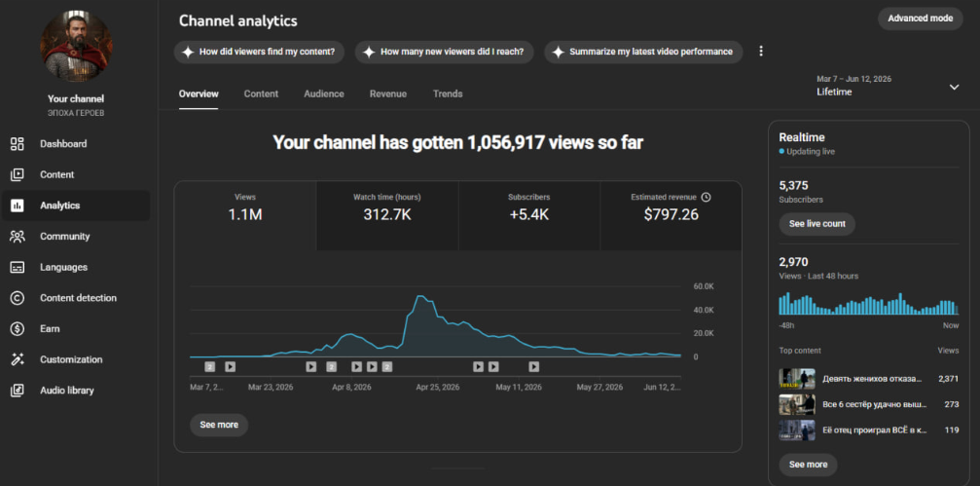
Task: Select the Watch time (hours) metric card
Action: [x=387, y=216]
